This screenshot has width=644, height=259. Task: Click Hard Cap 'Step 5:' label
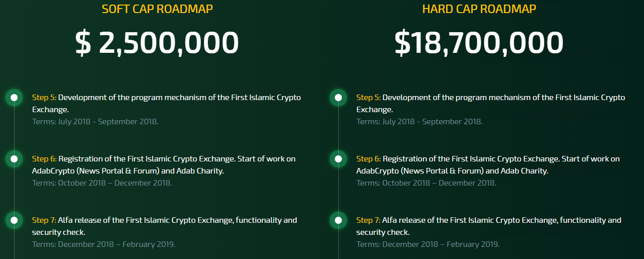pos(368,98)
